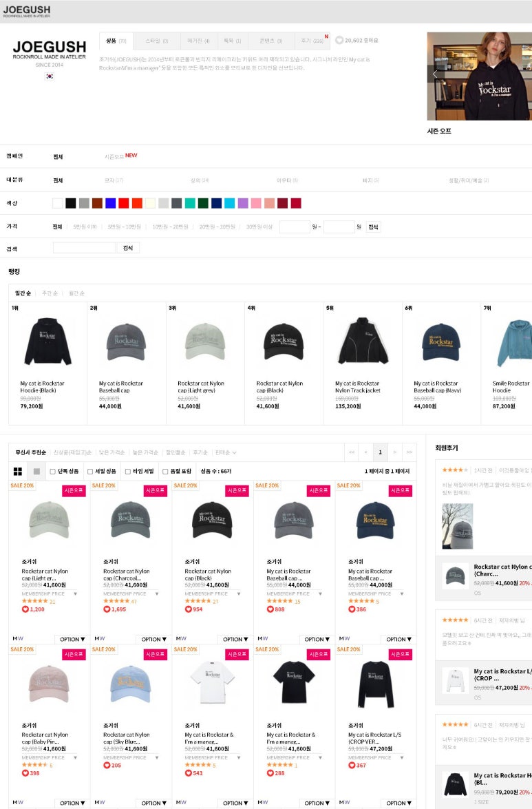Open OPTION dropdown for Black Nylon cap

[235, 639]
